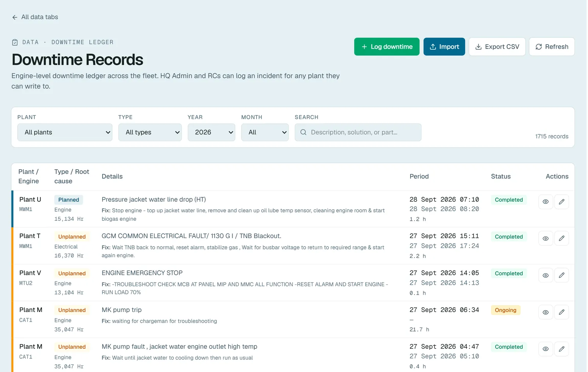Image resolution: width=588 pixels, height=372 pixels.
Task: Click the '1715 records' count
Action: pyautogui.click(x=552, y=137)
